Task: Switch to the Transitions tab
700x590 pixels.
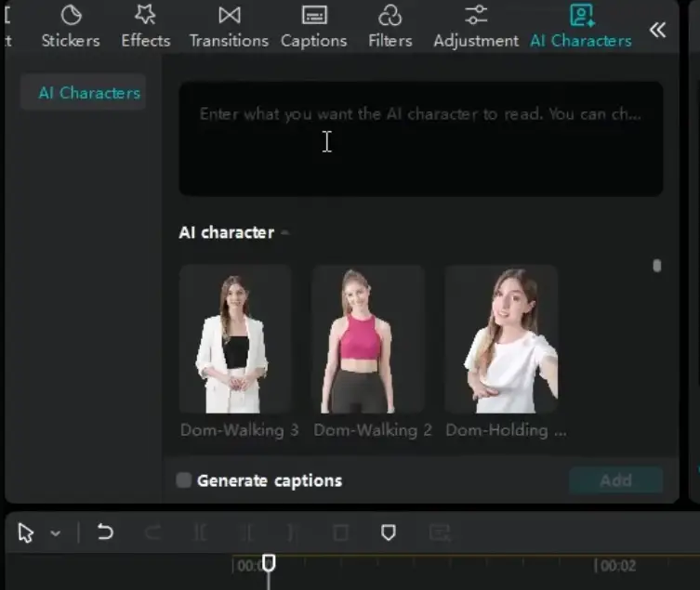Action: point(229,27)
